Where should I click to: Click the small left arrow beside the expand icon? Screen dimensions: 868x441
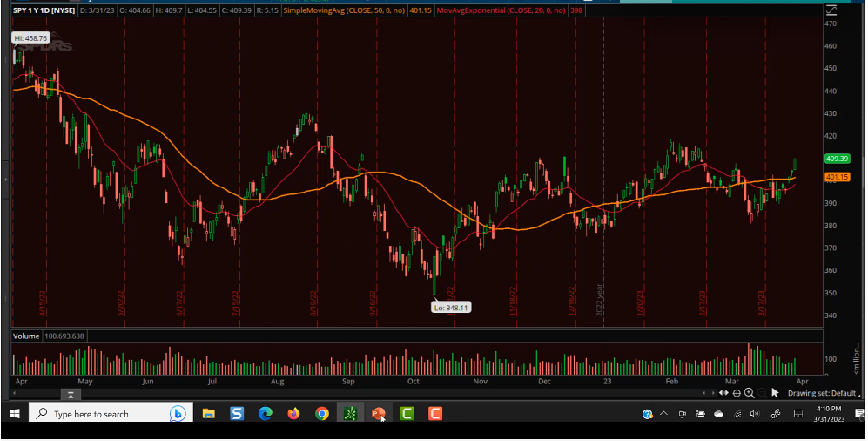coord(704,393)
